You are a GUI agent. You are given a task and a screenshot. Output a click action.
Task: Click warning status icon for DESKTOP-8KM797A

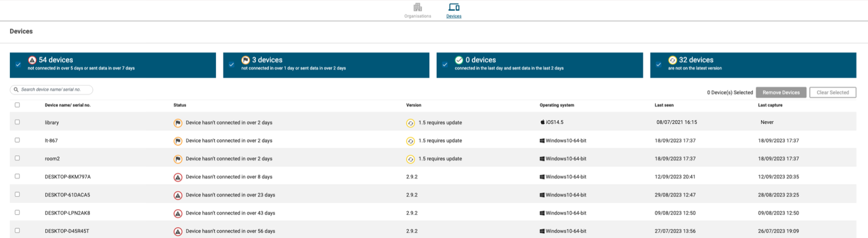pyautogui.click(x=177, y=177)
